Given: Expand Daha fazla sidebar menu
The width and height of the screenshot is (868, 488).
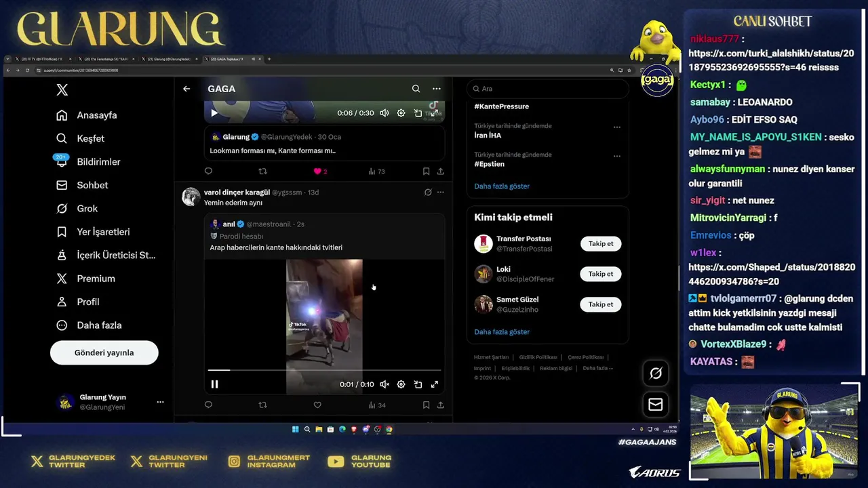Looking at the screenshot, I should click(x=89, y=325).
